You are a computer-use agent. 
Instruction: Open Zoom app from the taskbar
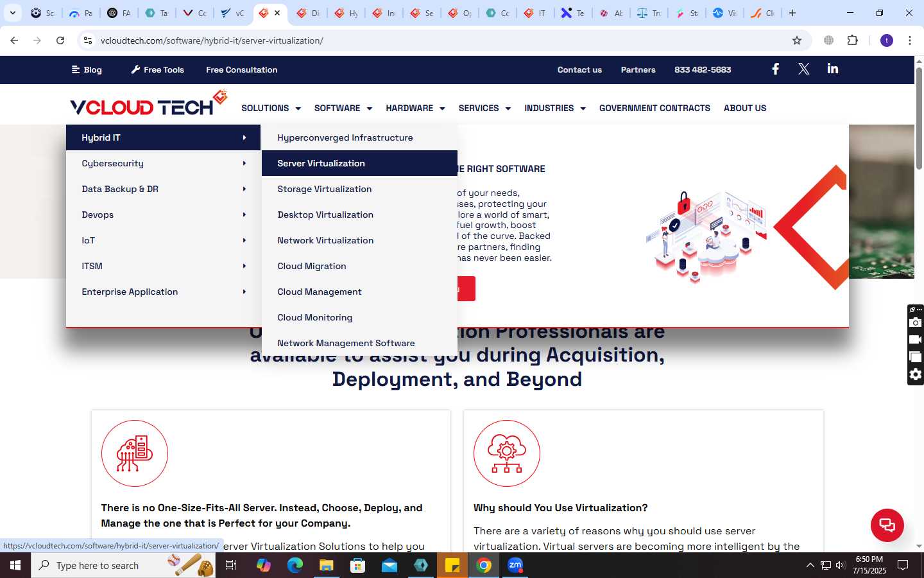(515, 565)
